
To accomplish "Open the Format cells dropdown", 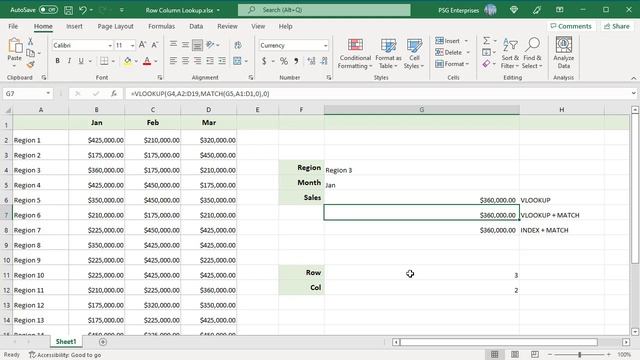I will click(x=467, y=64).
